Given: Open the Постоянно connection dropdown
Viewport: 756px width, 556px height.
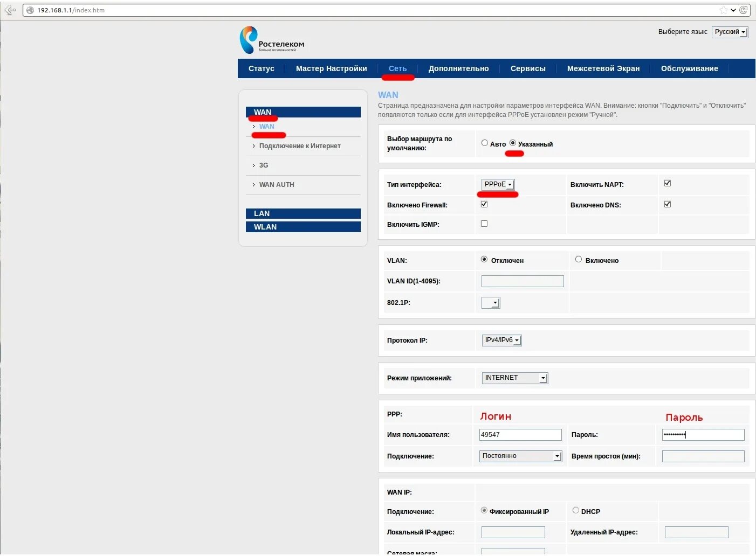Looking at the screenshot, I should [521, 456].
